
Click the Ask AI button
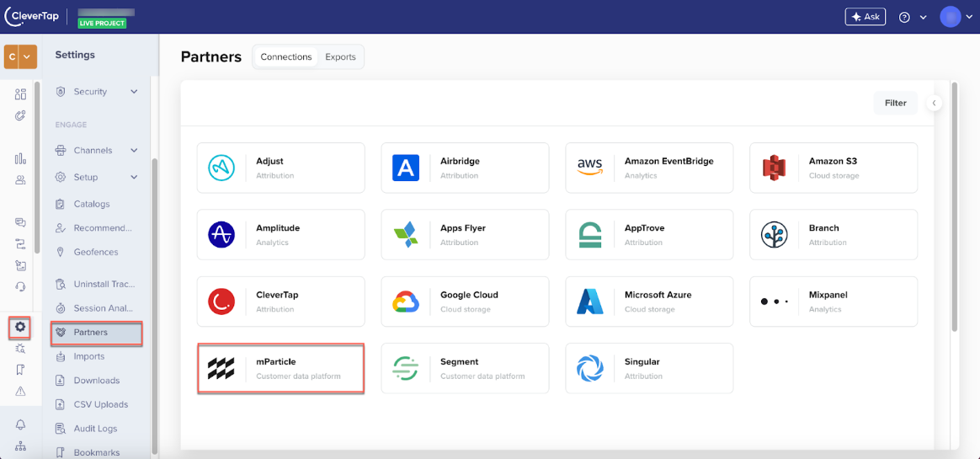pyautogui.click(x=865, y=17)
